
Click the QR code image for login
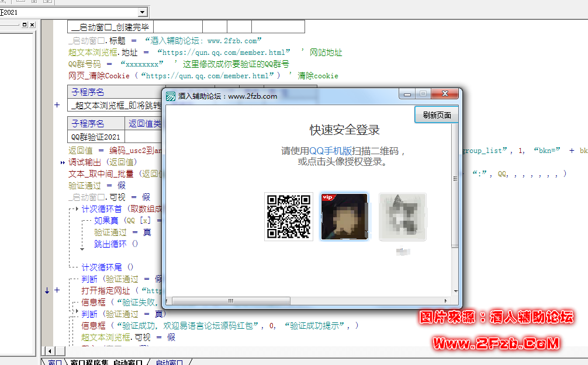[x=288, y=217]
